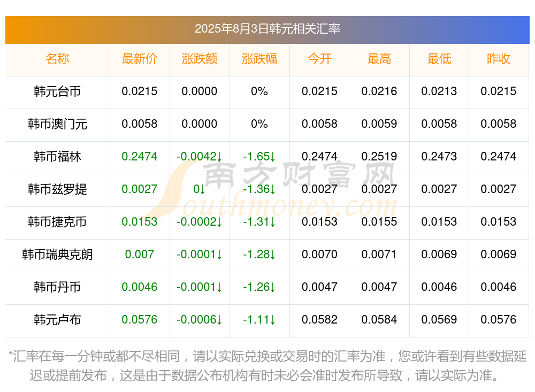Click 韩币澳门元 latest price 0.0058
Viewport: 535px width, 392px height.
pos(140,124)
